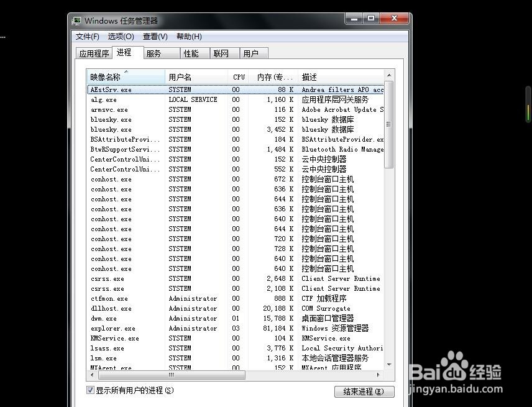Image resolution: width=532 pixels, height=407 pixels.
Task: Sort by 描述 column header
Action: click(x=341, y=77)
